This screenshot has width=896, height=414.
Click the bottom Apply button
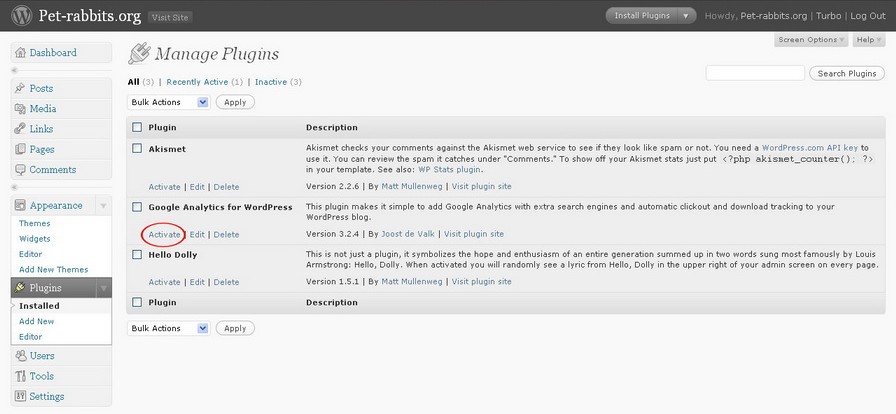pyautogui.click(x=235, y=328)
